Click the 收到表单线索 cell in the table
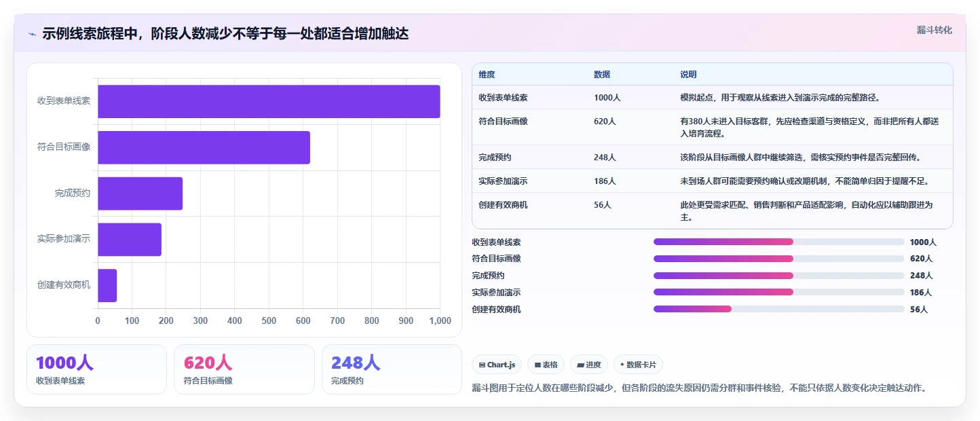Screen dimensions: 980x421 click(x=503, y=98)
